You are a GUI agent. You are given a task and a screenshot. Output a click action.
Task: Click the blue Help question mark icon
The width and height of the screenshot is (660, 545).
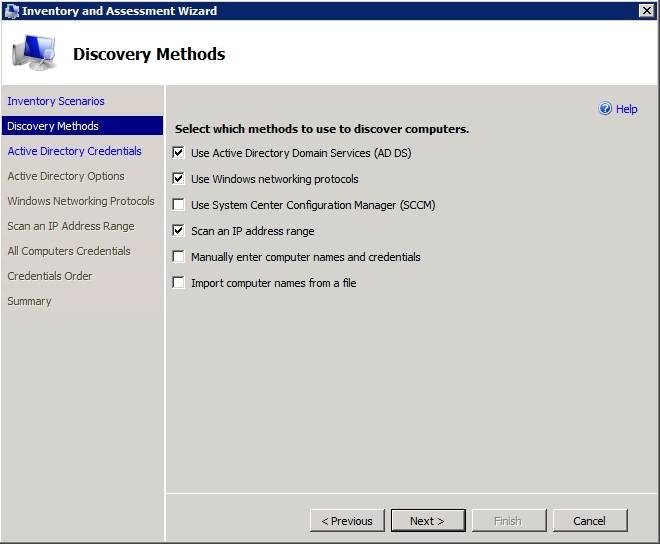[x=605, y=109]
